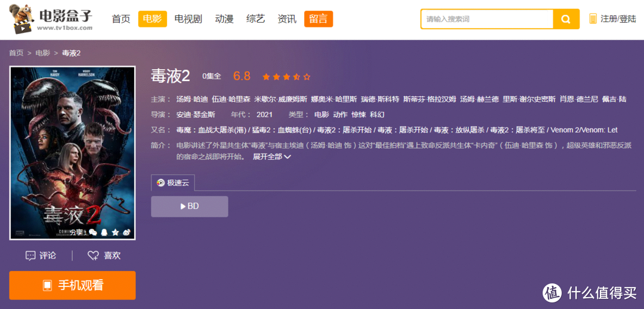Click the 毒液2 movie poster

point(72,153)
